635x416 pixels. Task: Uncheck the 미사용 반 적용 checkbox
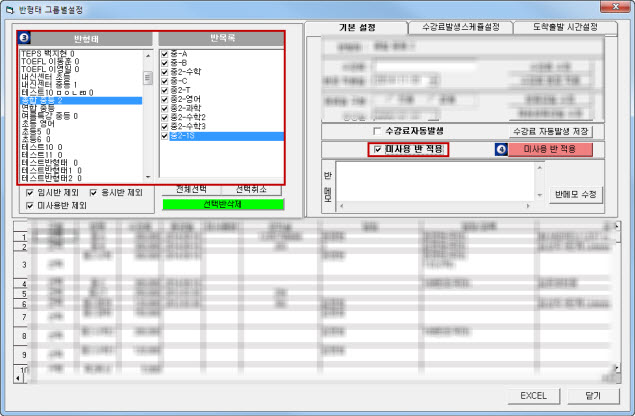(x=378, y=150)
